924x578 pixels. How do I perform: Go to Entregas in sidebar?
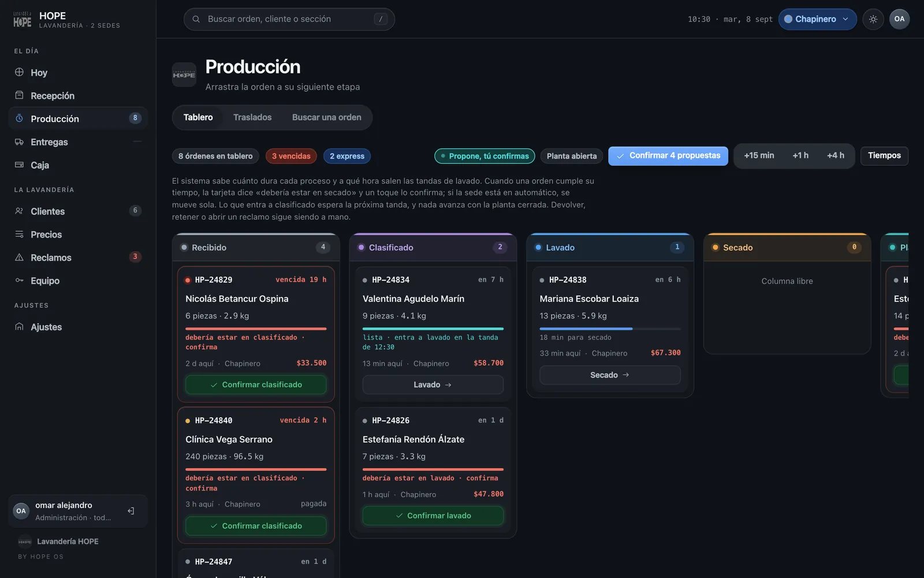(78, 142)
